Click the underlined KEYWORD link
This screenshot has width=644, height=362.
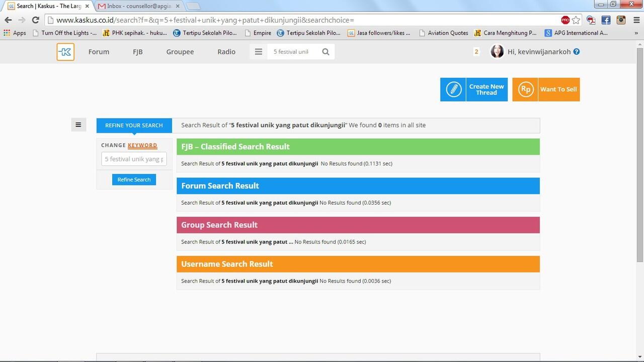[142, 145]
